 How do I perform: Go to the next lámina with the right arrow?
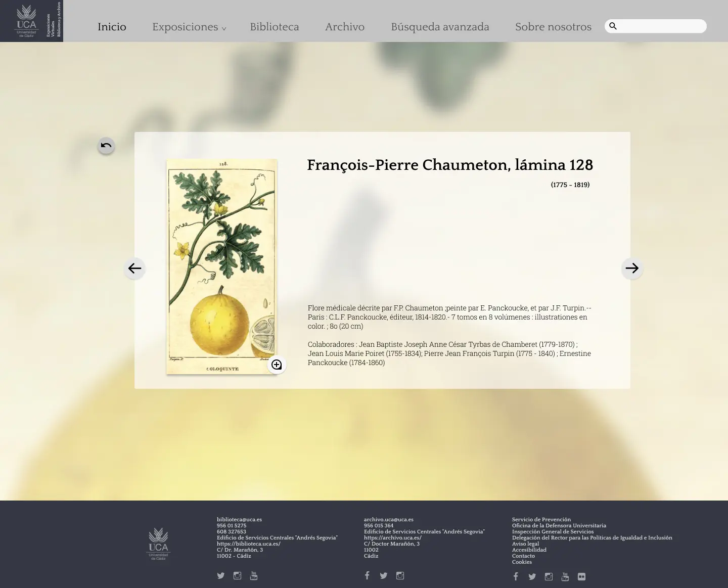click(632, 268)
